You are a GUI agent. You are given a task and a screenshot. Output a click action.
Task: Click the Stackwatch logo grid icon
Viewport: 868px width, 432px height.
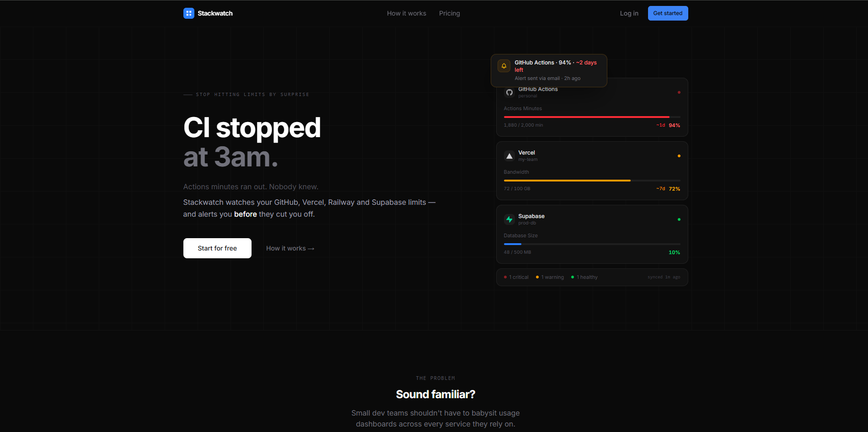(x=188, y=13)
